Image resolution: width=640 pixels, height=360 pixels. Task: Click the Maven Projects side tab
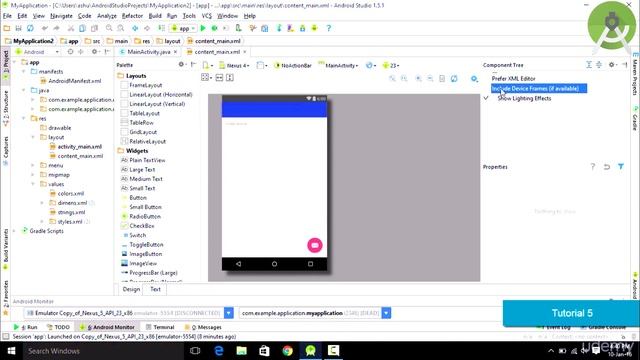click(636, 74)
